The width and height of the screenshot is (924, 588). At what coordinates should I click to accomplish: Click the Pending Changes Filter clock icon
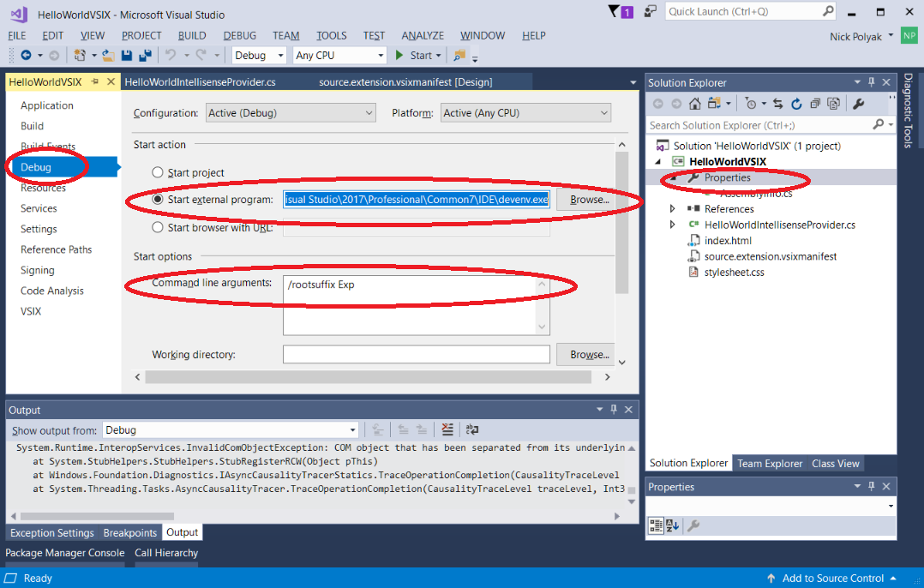(x=750, y=104)
